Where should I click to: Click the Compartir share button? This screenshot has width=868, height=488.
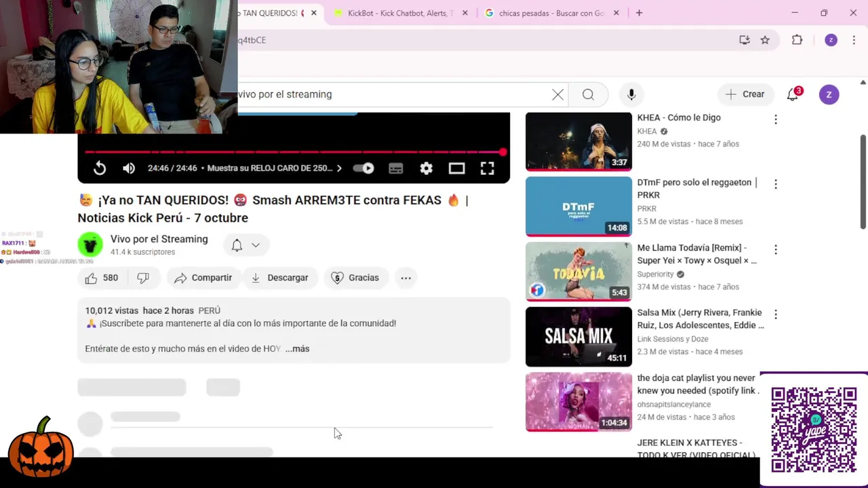click(203, 278)
